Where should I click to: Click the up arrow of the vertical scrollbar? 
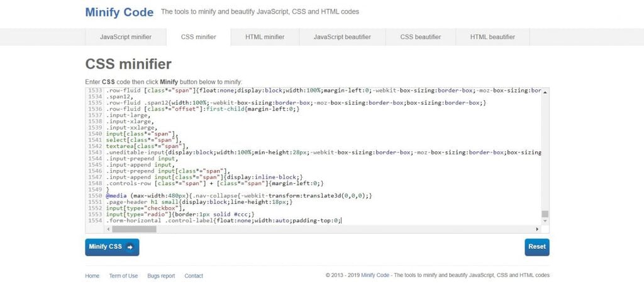(545, 93)
